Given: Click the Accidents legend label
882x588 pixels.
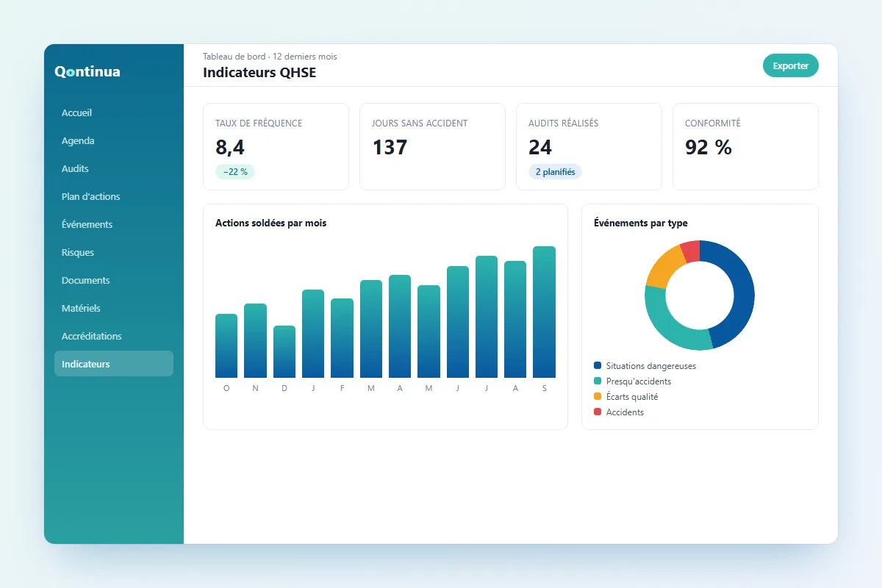Looking at the screenshot, I should point(625,412).
